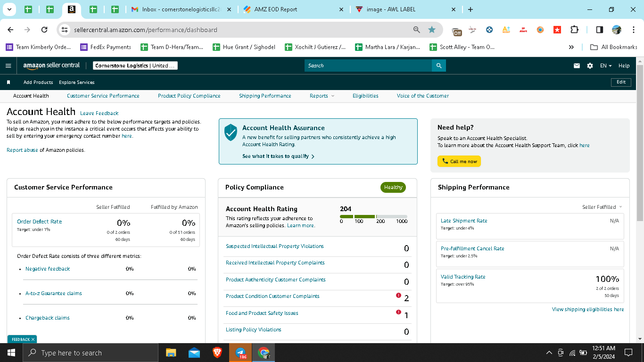Click the bookmark star in address bar
The image size is (644, 362).
coord(432,30)
